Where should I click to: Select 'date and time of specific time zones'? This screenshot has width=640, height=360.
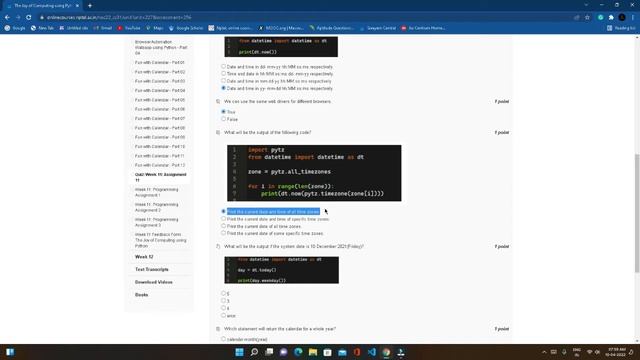coord(223,219)
